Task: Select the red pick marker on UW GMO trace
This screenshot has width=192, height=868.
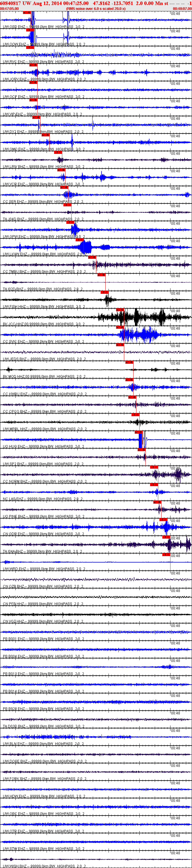Action: point(45,135)
